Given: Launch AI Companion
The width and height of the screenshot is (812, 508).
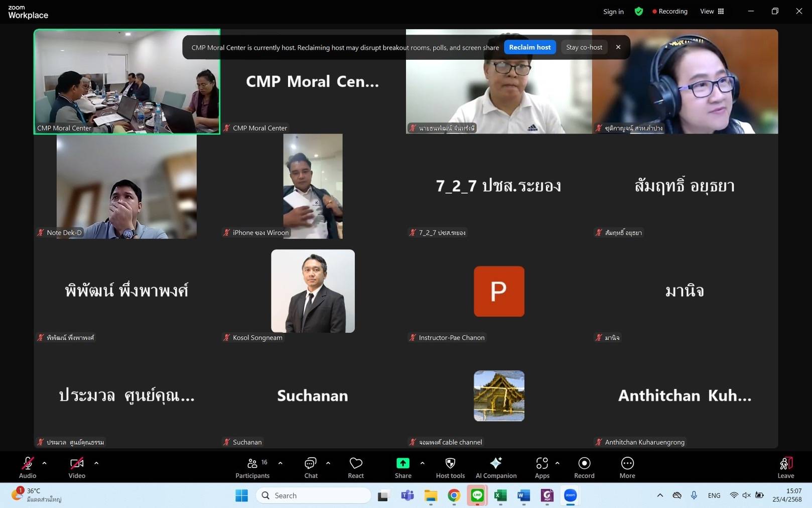Looking at the screenshot, I should (x=496, y=467).
